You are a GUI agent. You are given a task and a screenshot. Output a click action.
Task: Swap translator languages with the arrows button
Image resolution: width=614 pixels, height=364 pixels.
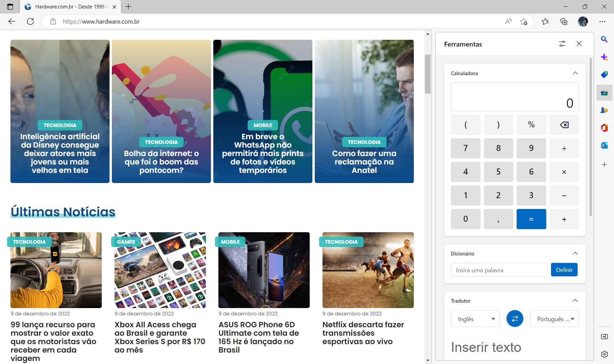515,318
